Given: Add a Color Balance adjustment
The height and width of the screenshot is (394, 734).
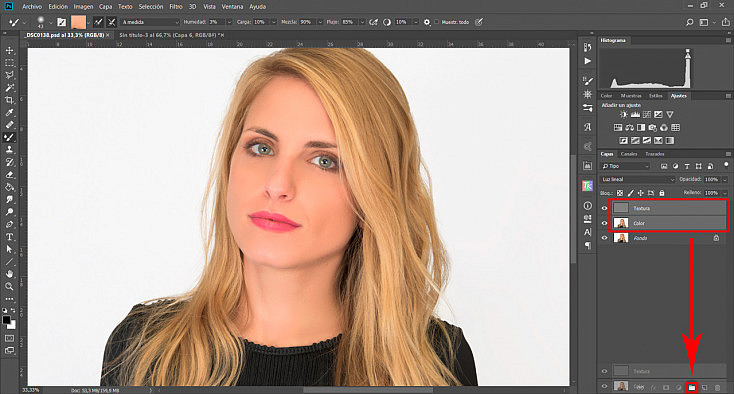Looking at the screenshot, I should click(630, 127).
